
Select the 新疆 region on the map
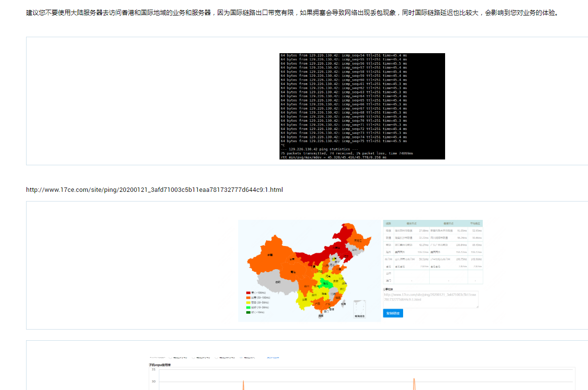pyautogui.click(x=269, y=255)
